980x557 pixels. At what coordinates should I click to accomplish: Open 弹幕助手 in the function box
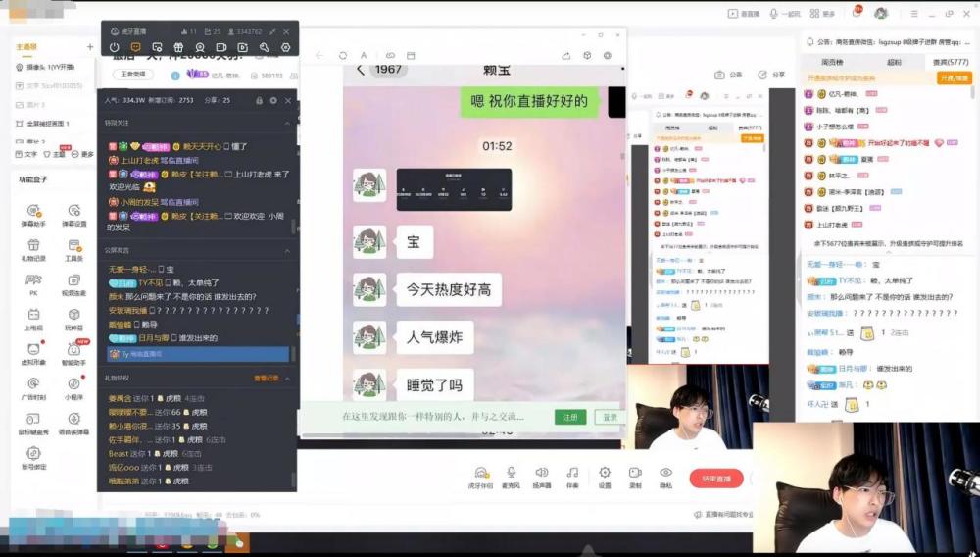click(x=33, y=216)
